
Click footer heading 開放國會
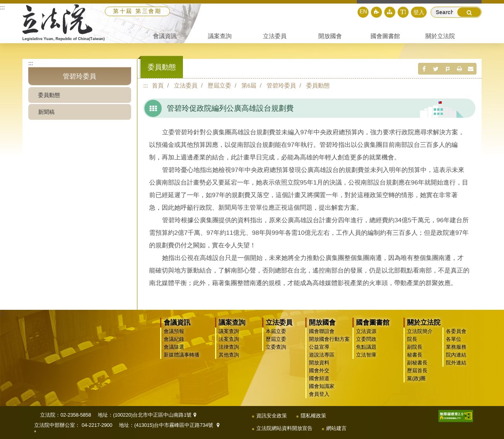pos(322,322)
